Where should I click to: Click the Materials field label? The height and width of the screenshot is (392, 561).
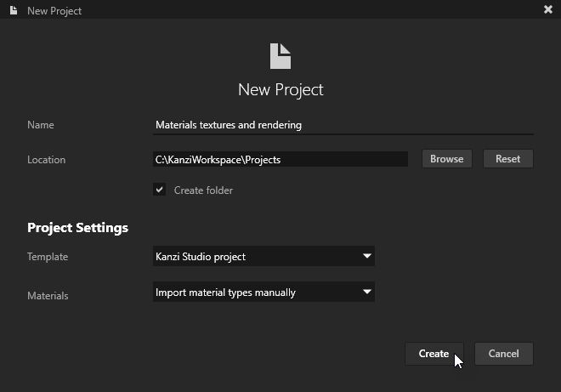tap(48, 296)
